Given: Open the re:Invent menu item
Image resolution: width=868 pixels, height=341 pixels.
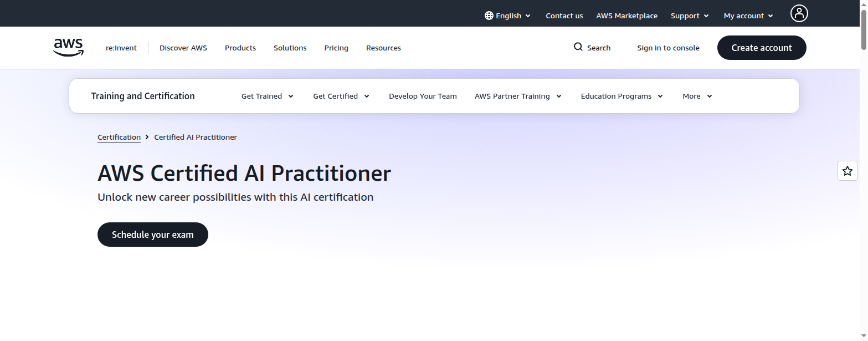Looking at the screenshot, I should [121, 48].
